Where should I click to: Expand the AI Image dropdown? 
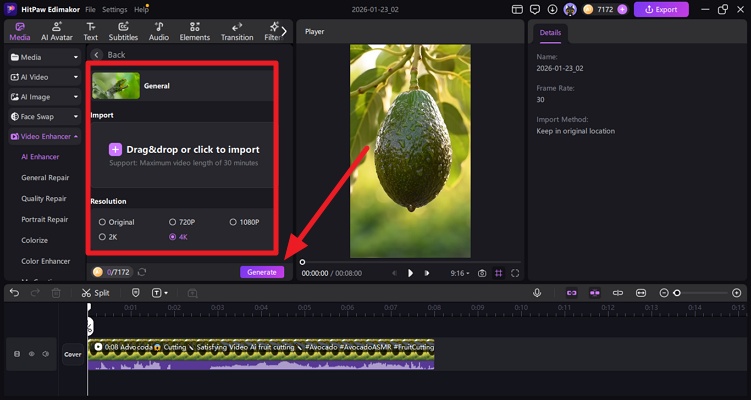[45, 97]
